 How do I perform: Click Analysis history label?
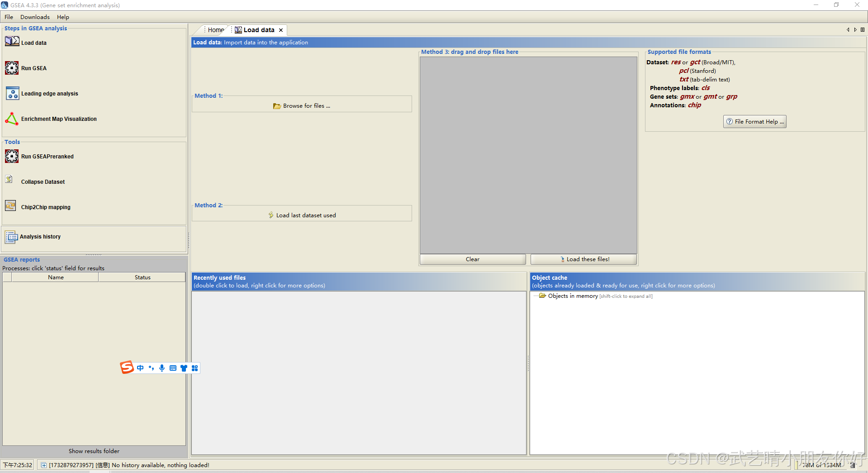tap(40, 237)
